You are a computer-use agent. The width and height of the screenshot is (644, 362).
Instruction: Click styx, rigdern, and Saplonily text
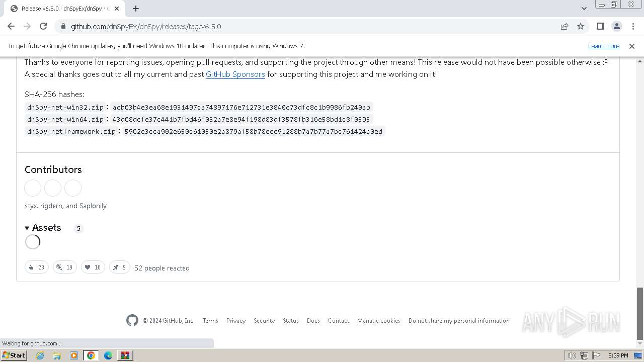pos(65,206)
